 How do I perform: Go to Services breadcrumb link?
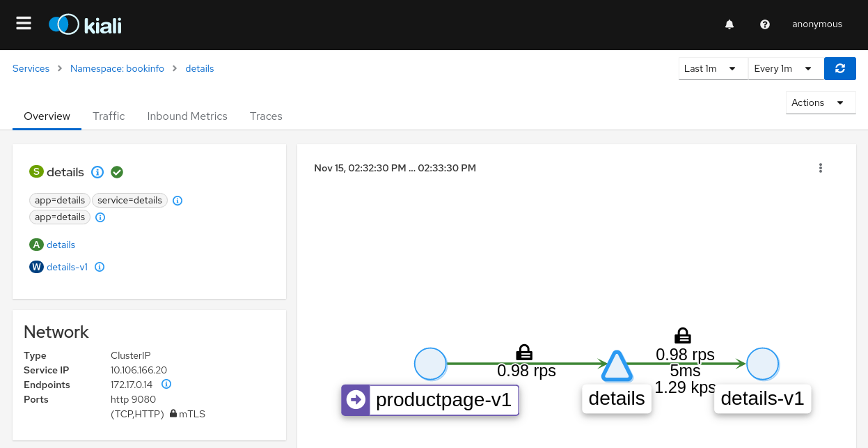(x=31, y=68)
